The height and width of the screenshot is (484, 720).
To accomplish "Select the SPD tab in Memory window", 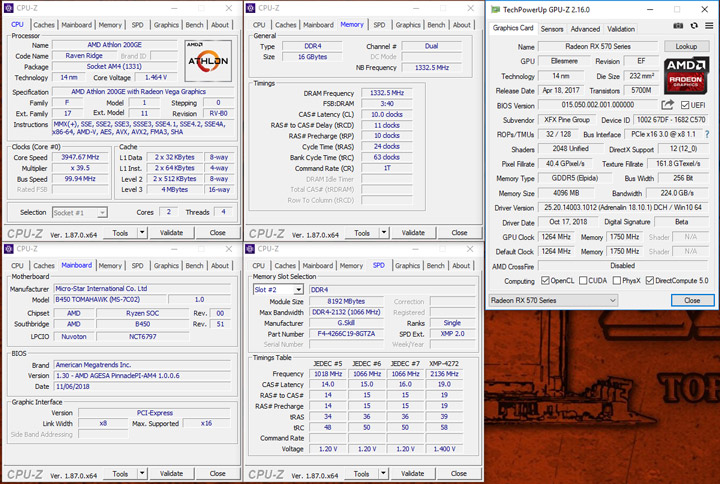I will [379, 25].
